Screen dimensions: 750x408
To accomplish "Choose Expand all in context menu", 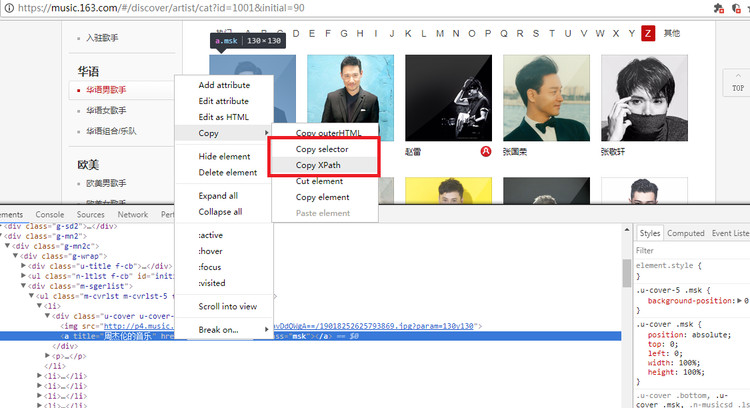I will 224,196.
